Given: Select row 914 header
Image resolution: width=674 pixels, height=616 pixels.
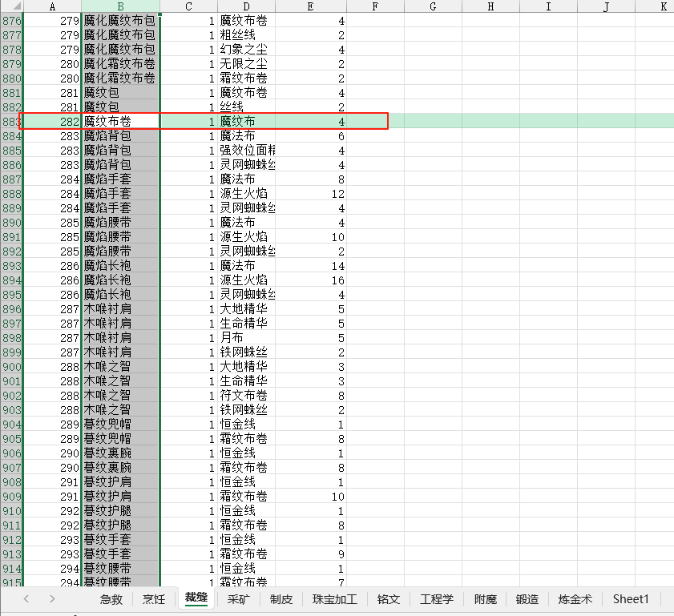Looking at the screenshot, I should point(11,569).
